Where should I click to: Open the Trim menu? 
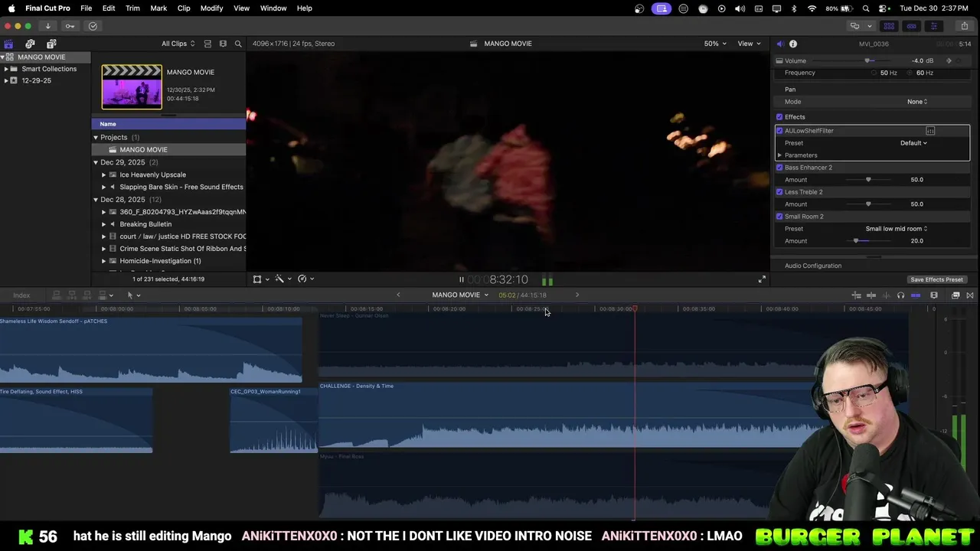[x=132, y=8]
